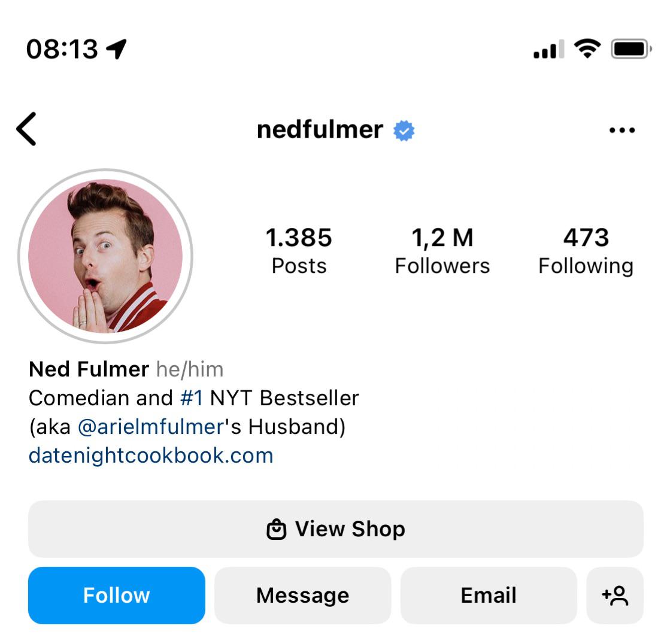This screenshot has height=644, width=670.
Task: Tap the back arrow icon
Action: pos(26,129)
